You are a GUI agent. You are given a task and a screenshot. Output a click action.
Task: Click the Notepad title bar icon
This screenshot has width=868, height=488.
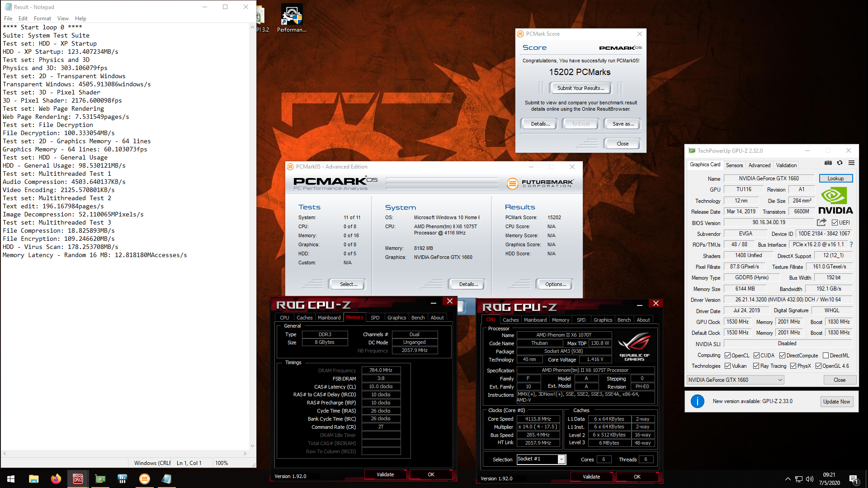click(x=8, y=7)
